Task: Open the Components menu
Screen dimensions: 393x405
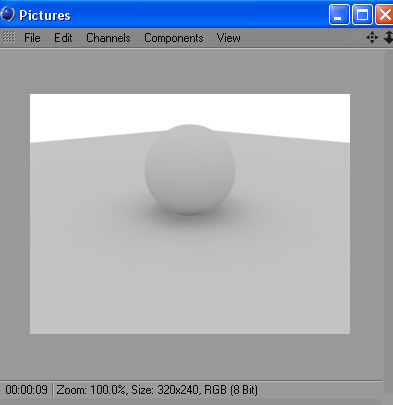Action: pyautogui.click(x=174, y=38)
